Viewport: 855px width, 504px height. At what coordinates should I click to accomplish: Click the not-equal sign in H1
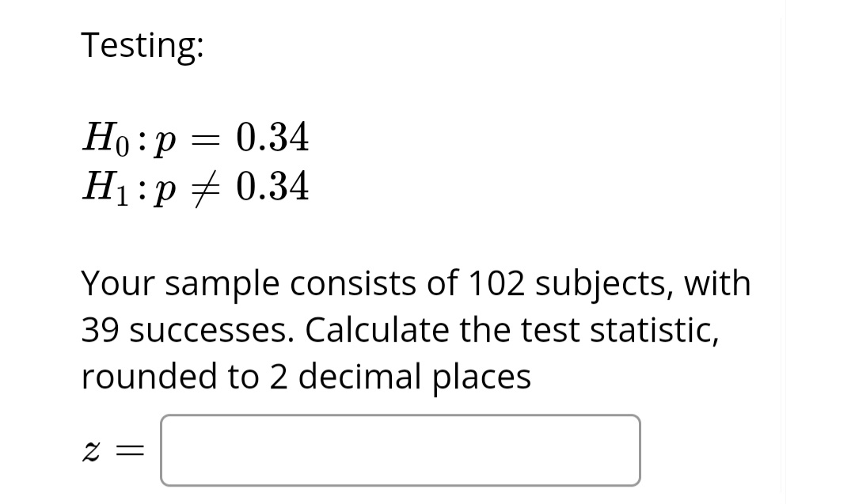[x=206, y=188]
